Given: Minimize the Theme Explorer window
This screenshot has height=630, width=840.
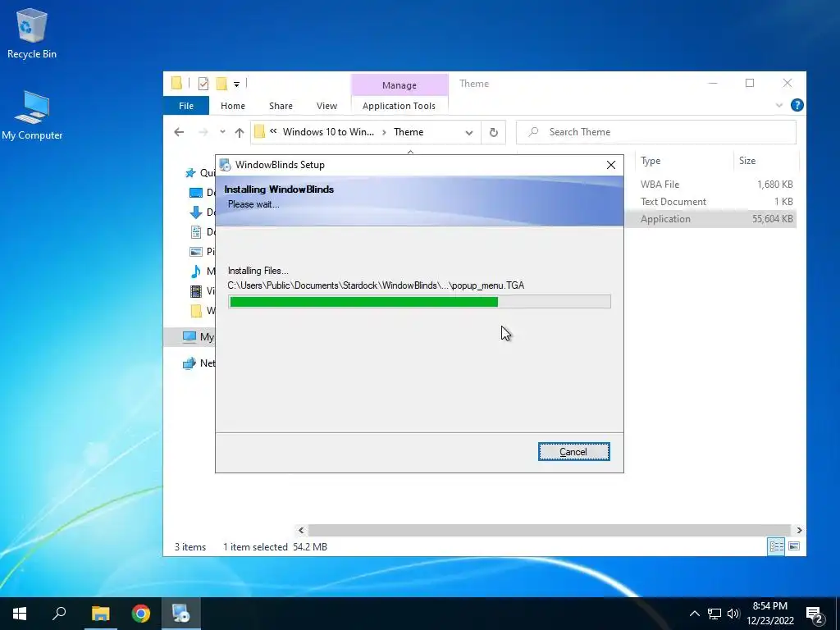Looking at the screenshot, I should pyautogui.click(x=713, y=83).
